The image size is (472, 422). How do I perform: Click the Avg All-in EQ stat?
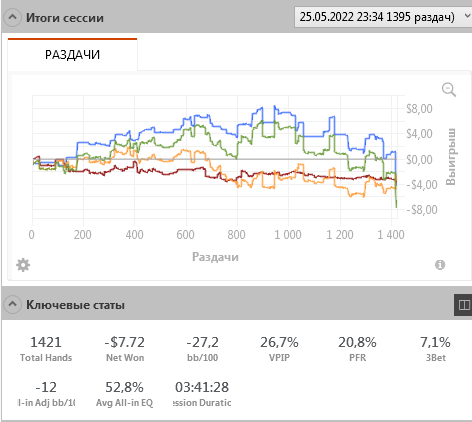point(124,394)
